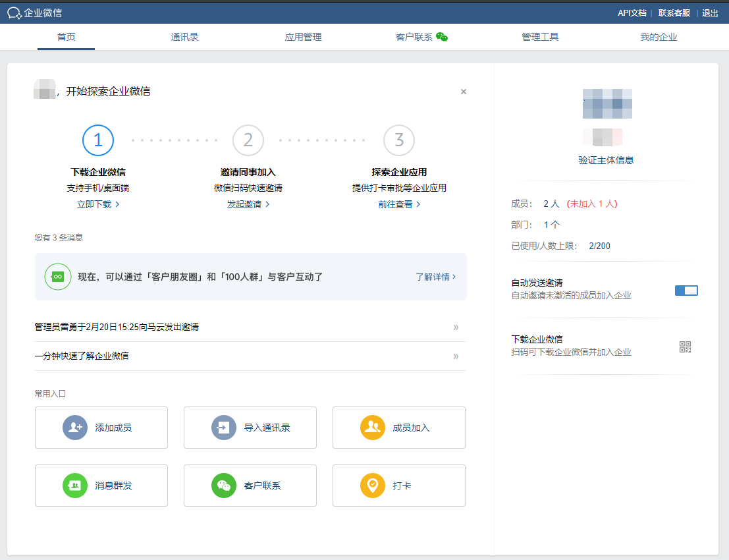Dismiss the onboarding guide with X

(x=464, y=92)
